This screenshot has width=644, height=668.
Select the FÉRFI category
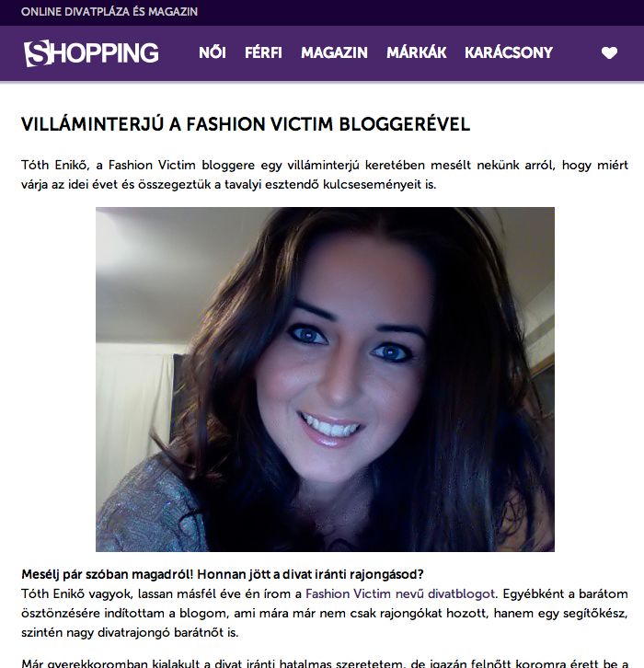[263, 52]
